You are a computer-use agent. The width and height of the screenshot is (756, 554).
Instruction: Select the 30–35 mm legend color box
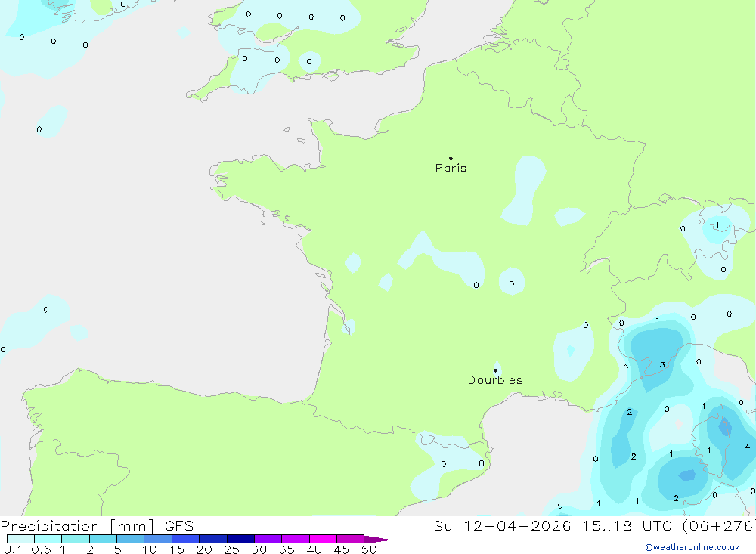(x=268, y=539)
